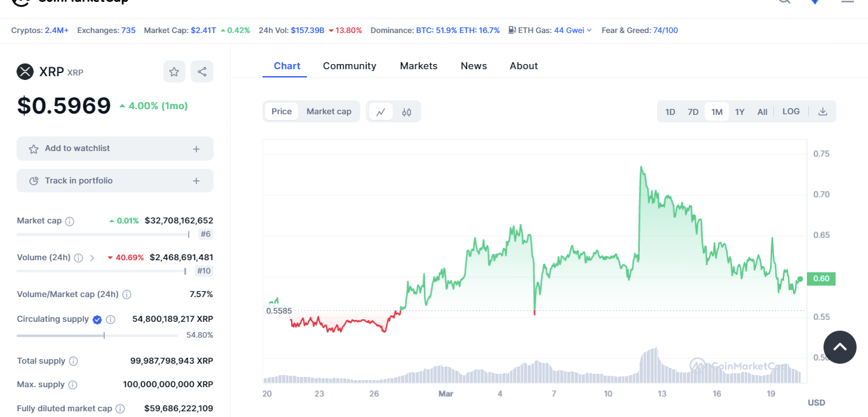Click Track in portfolio button
868x417 pixels.
coord(115,181)
